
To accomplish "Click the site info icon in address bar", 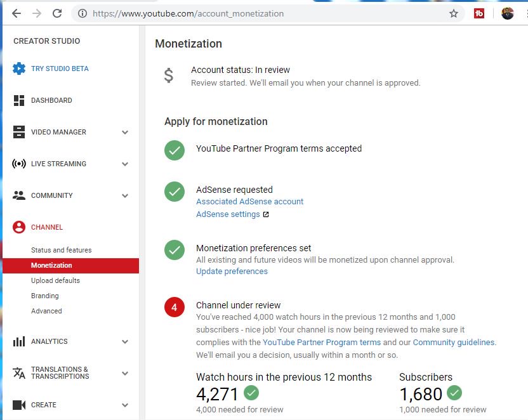I will 82,13.
